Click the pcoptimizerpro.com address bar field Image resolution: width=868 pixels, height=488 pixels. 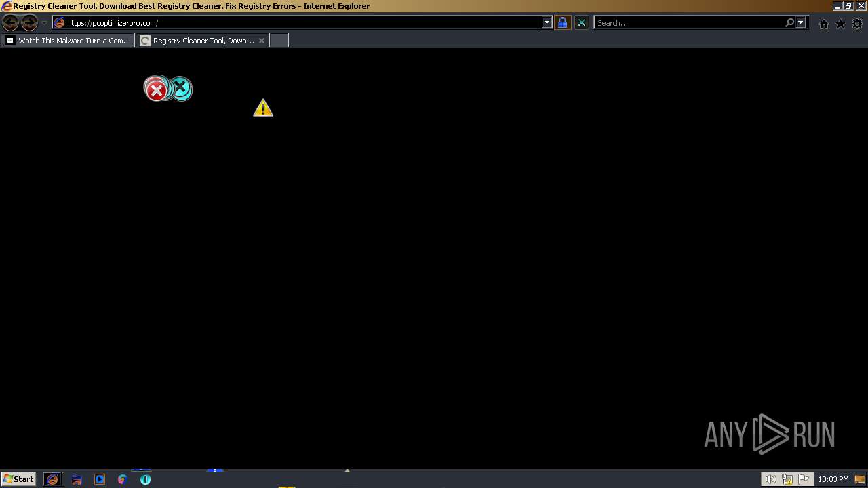297,23
